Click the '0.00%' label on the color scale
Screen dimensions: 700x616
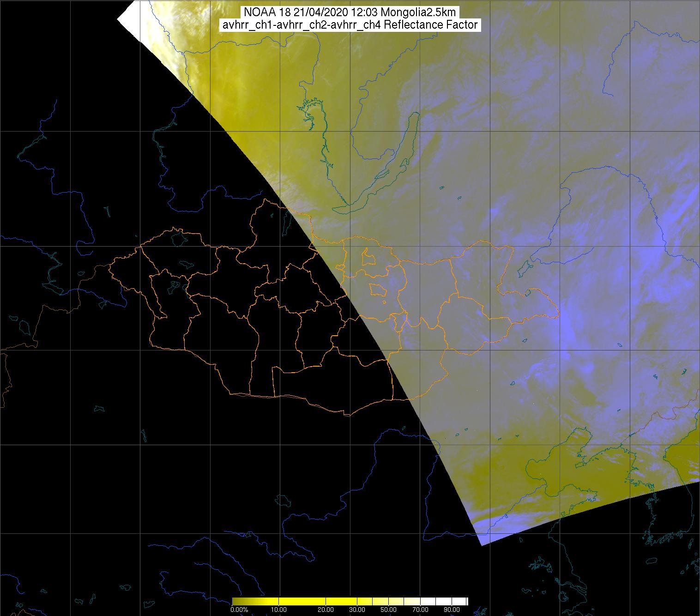(x=239, y=610)
